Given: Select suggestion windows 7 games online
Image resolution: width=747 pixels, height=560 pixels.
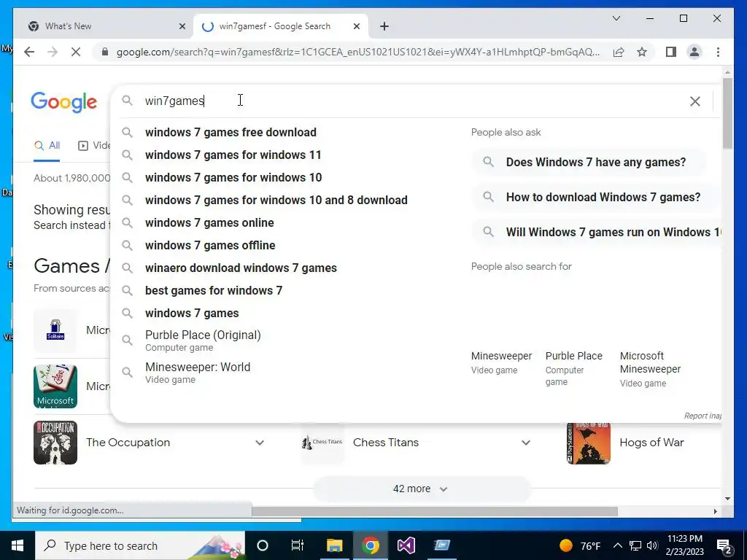Looking at the screenshot, I should point(209,223).
